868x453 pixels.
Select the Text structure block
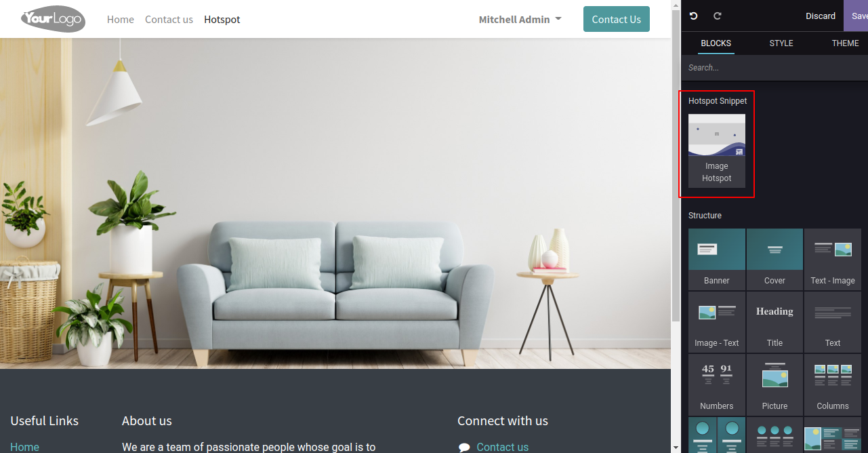pos(833,322)
